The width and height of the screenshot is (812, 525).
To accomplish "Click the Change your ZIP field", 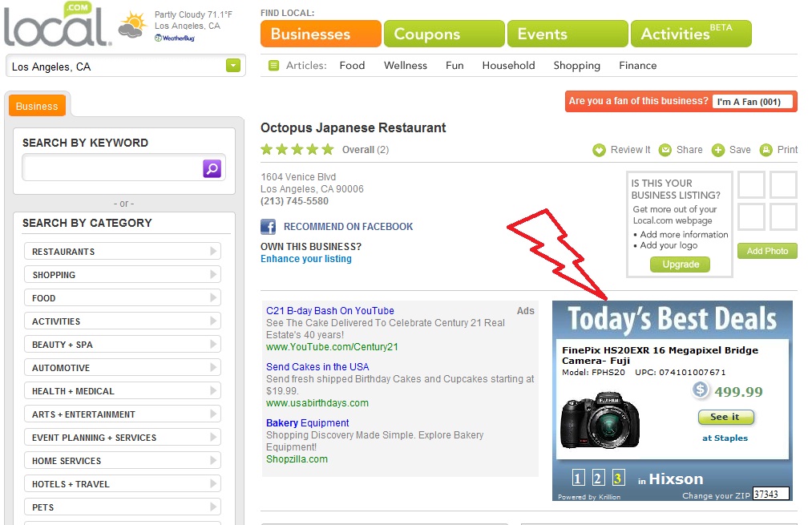I will pyautogui.click(x=771, y=494).
